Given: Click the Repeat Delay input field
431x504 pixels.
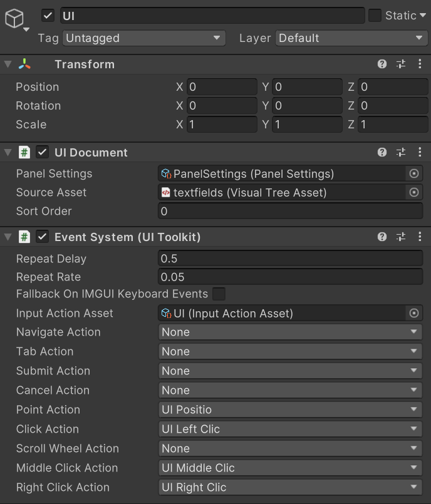Looking at the screenshot, I should (291, 259).
